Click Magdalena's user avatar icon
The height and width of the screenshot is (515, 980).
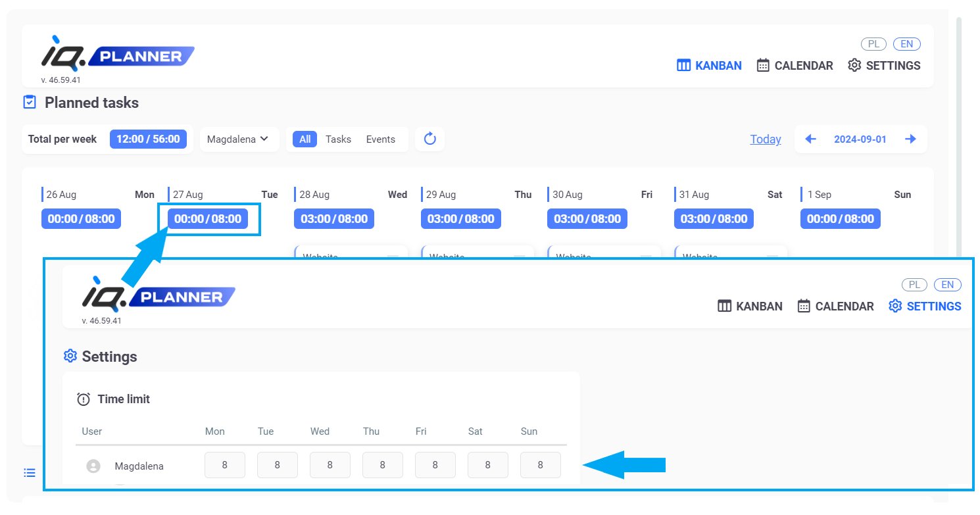[x=93, y=466]
